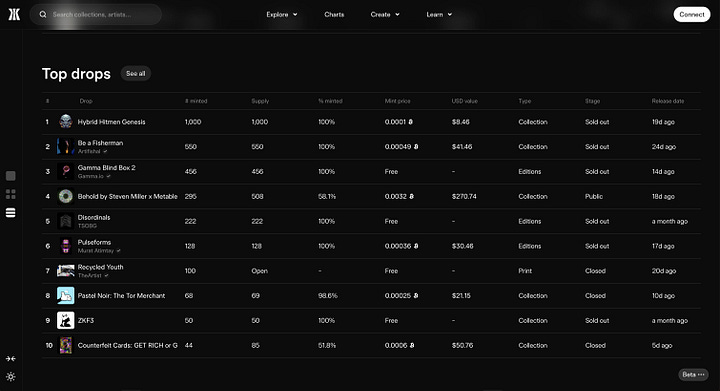Select the grid view icon in sidebar
Screen dimensions: 720x391
(11, 194)
